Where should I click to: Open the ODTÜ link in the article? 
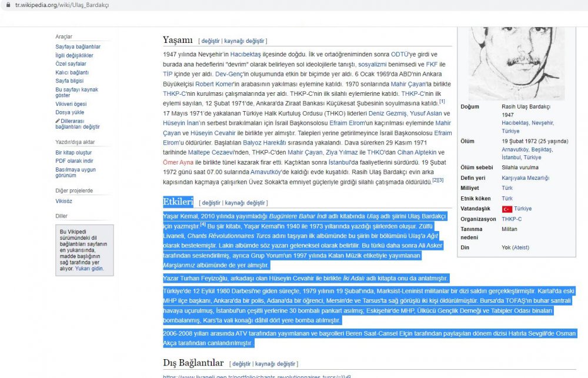399,54
